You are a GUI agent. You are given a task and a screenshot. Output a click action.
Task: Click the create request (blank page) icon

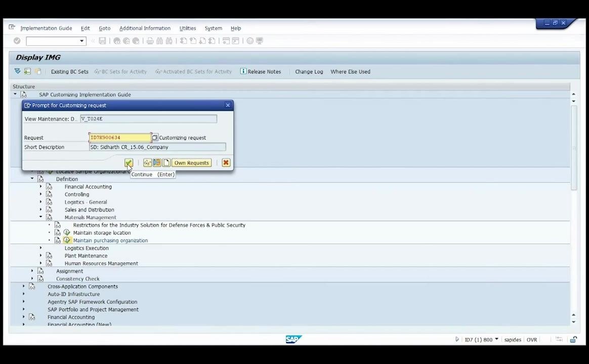166,162
